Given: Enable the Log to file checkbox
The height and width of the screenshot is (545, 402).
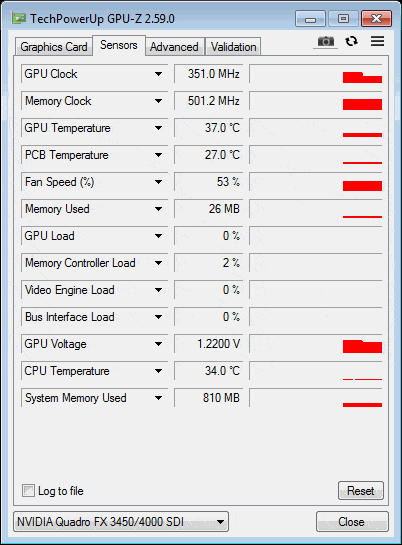Looking at the screenshot, I should (28, 491).
